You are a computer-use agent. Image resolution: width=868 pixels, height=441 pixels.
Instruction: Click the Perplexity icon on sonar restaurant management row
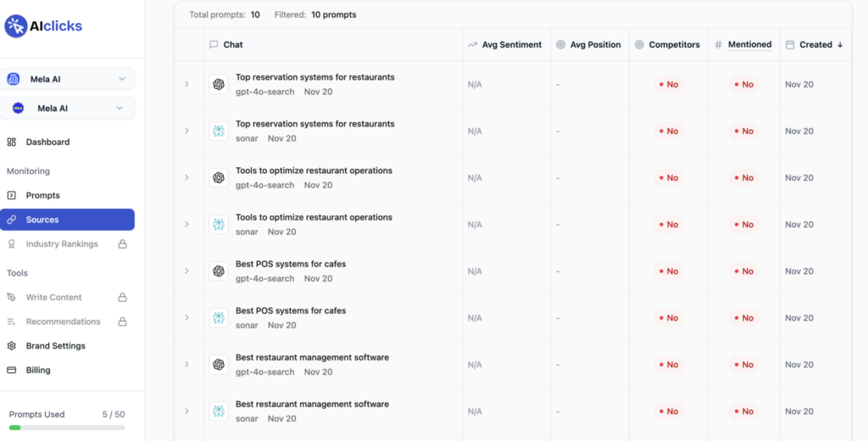click(219, 411)
